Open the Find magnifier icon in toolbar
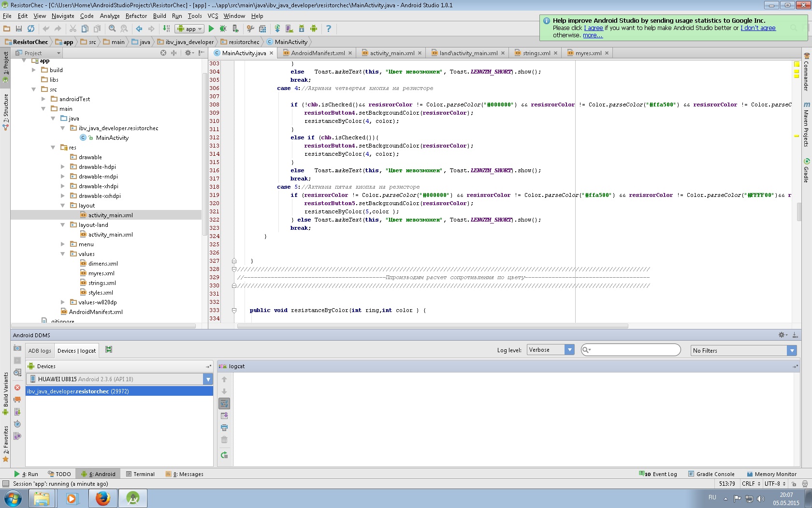 pyautogui.click(x=112, y=29)
